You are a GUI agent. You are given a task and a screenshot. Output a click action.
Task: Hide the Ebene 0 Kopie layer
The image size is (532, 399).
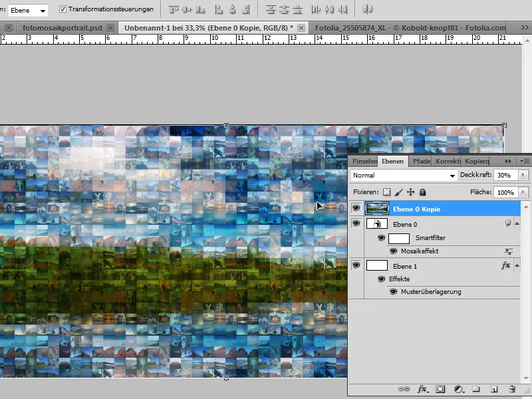coord(356,207)
